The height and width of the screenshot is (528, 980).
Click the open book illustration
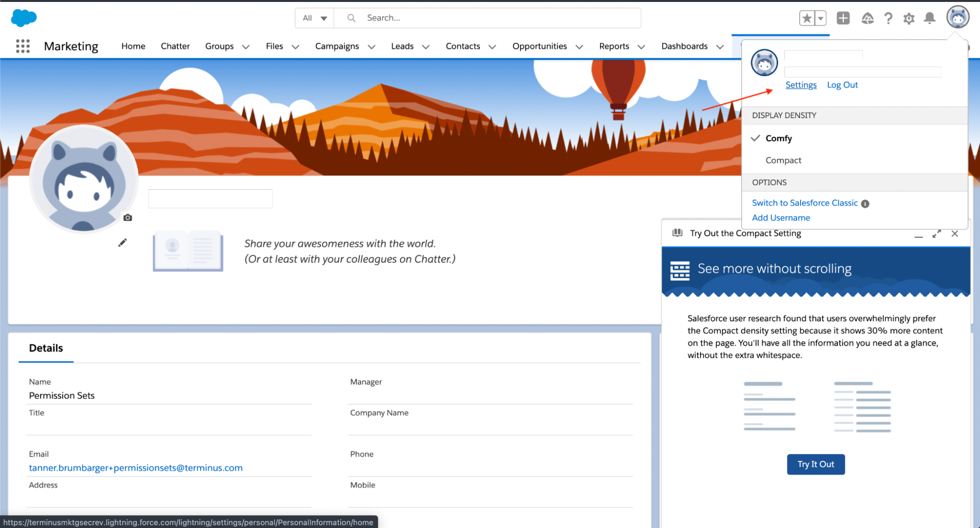click(188, 251)
